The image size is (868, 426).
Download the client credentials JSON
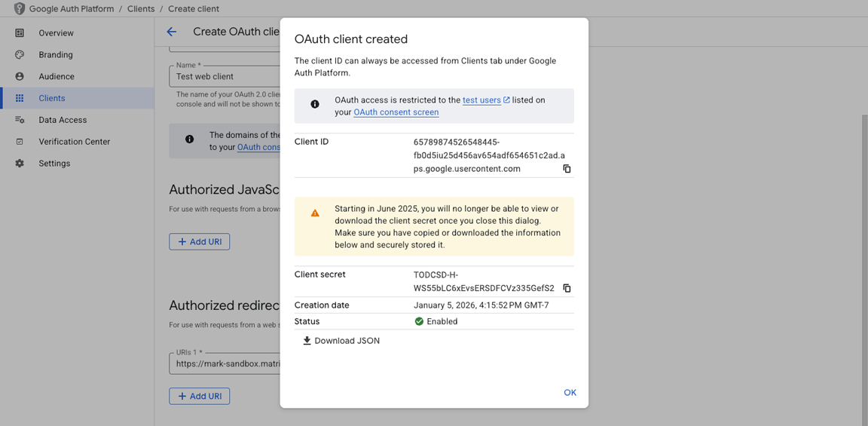pyautogui.click(x=341, y=341)
